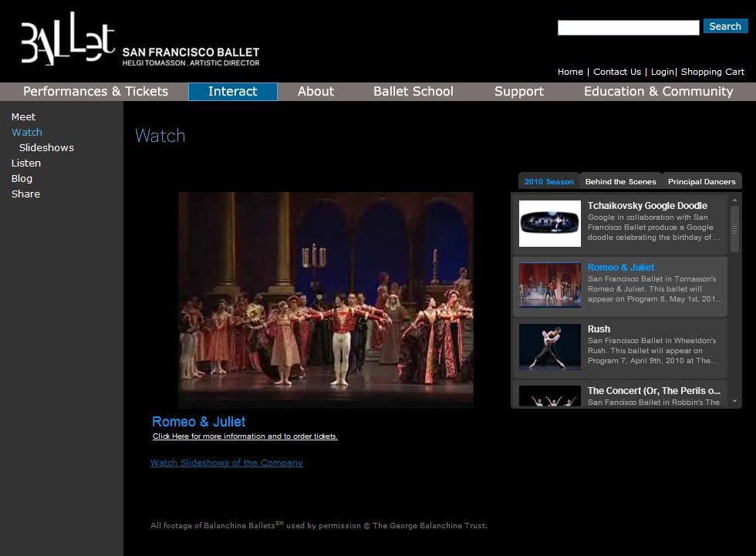Open the Education & Community menu
The width and height of the screenshot is (756, 556).
click(x=658, y=92)
